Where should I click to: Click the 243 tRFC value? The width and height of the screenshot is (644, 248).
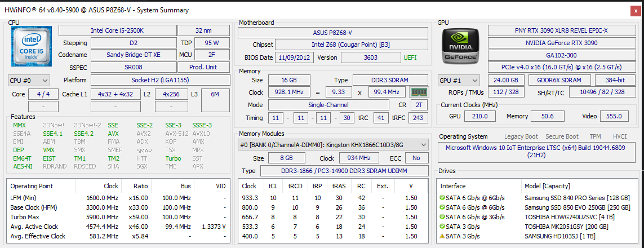pos(419,118)
